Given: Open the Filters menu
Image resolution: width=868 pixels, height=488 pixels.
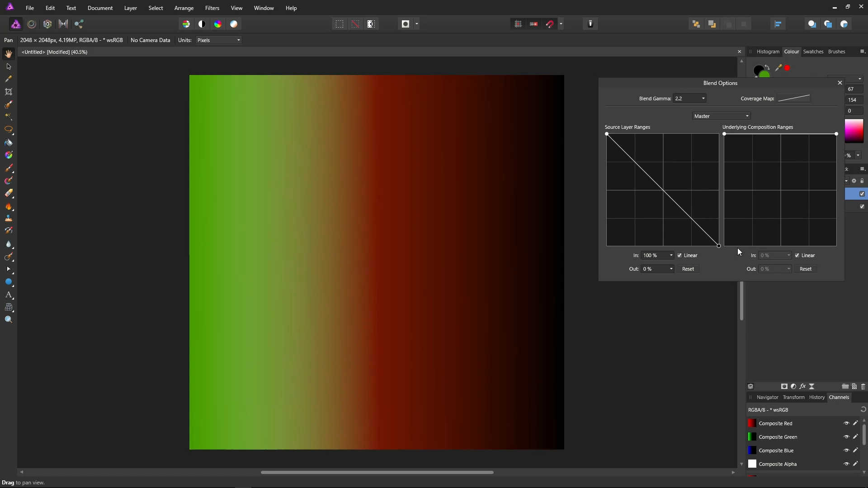Looking at the screenshot, I should 212,8.
